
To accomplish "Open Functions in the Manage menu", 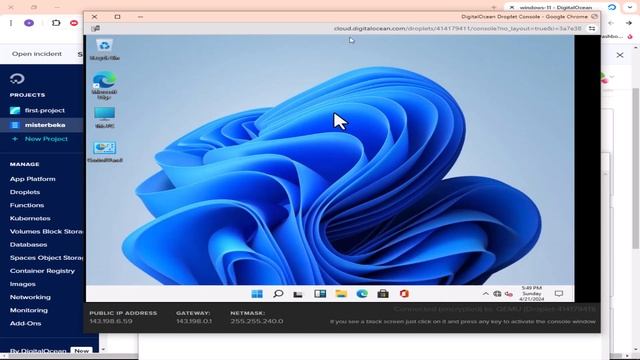I will [27, 205].
